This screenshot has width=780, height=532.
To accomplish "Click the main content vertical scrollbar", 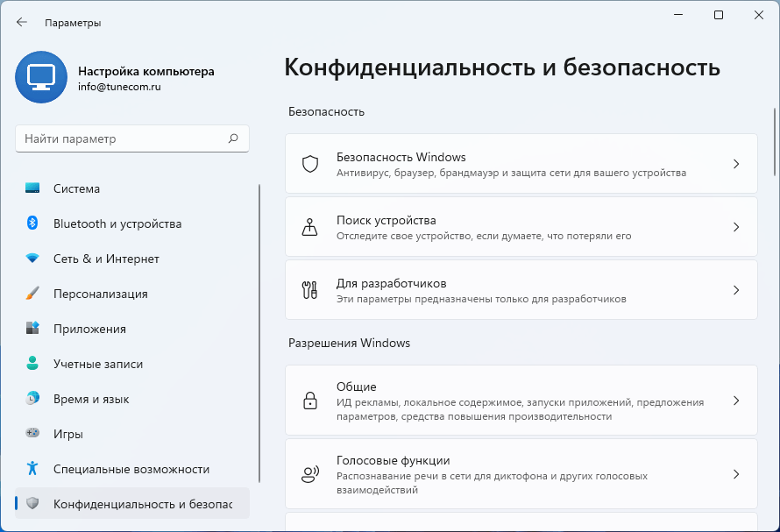I will click(774, 142).
